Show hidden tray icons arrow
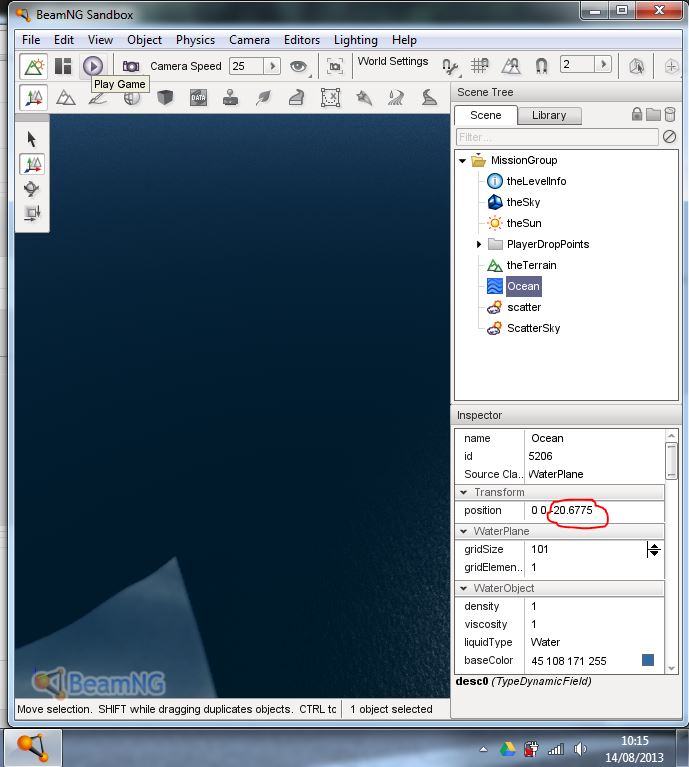Viewport: 689px width, 767px height. [x=483, y=749]
